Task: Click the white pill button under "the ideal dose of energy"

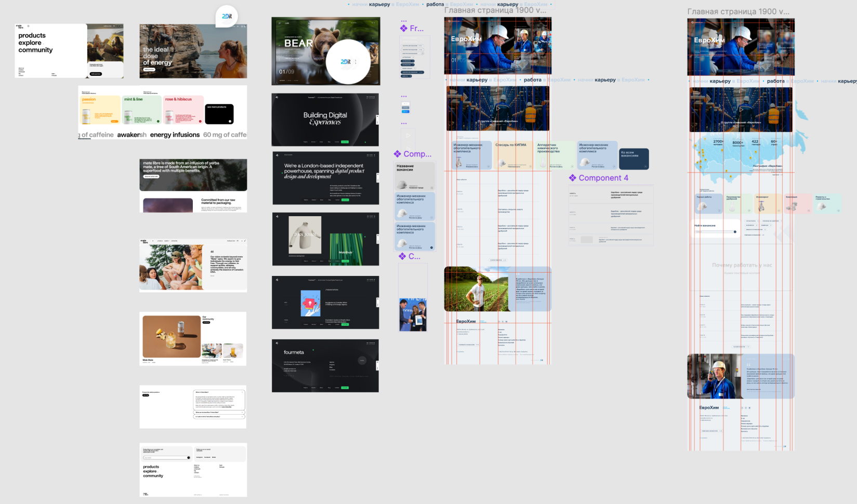Action: tap(149, 69)
